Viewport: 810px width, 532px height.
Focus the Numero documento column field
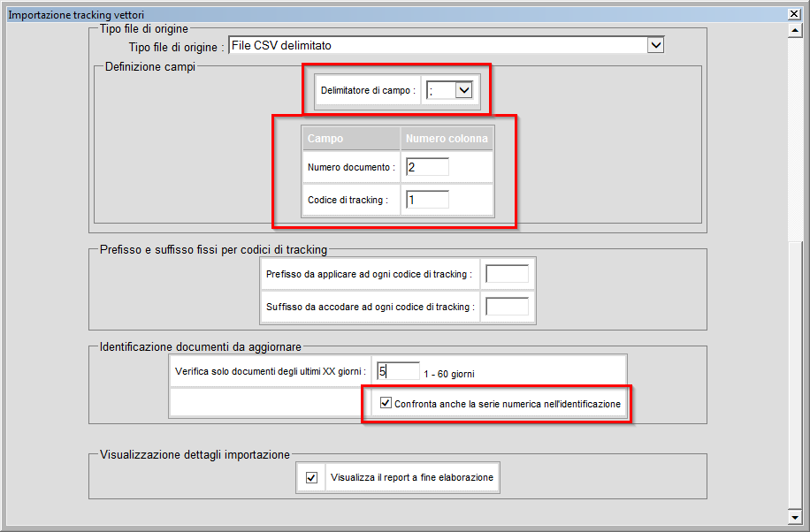click(427, 167)
